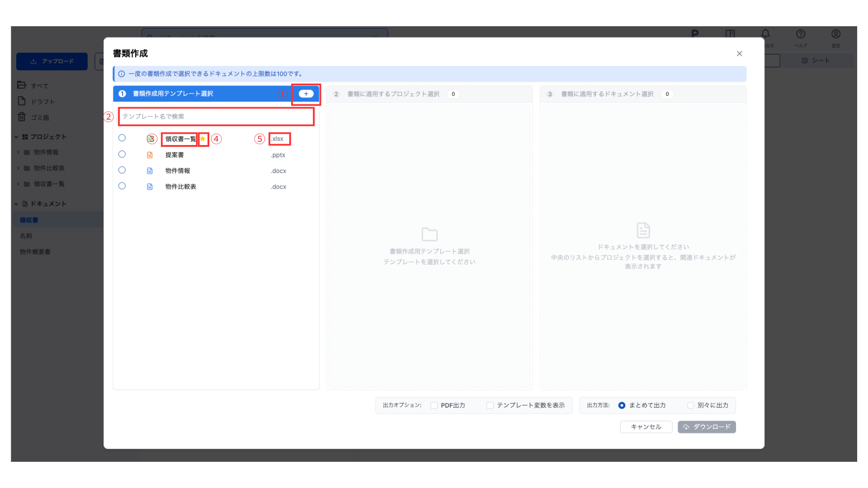Collapse the プロジェクト section in sidebar
The image size is (868, 488).
coord(16,137)
